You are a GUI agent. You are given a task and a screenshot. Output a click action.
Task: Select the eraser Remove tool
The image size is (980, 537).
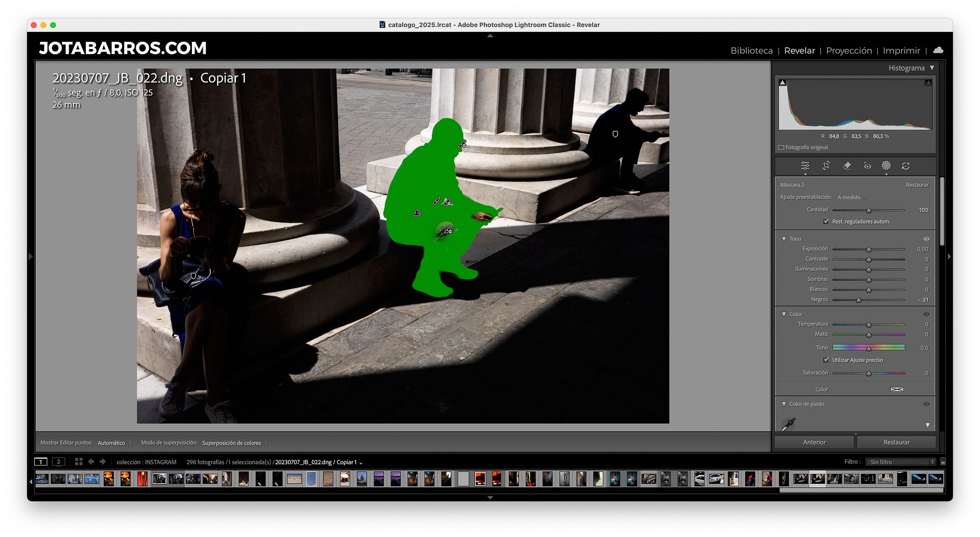847,166
